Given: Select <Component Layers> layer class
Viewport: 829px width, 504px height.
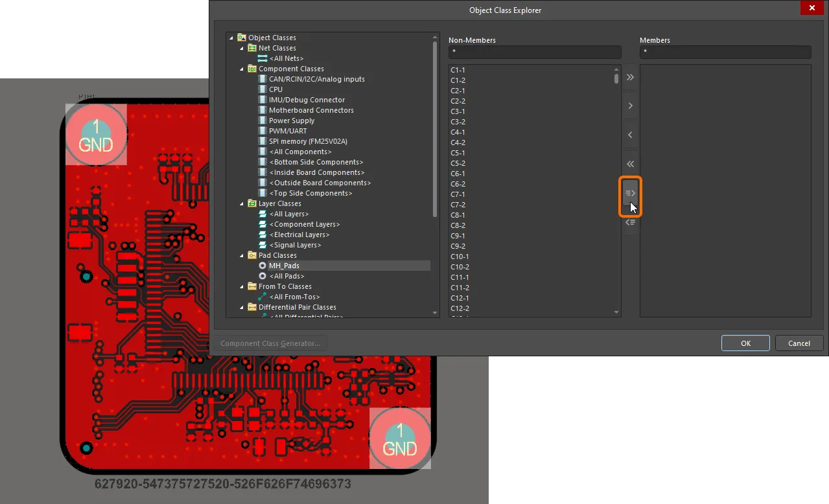Looking at the screenshot, I should click(305, 224).
